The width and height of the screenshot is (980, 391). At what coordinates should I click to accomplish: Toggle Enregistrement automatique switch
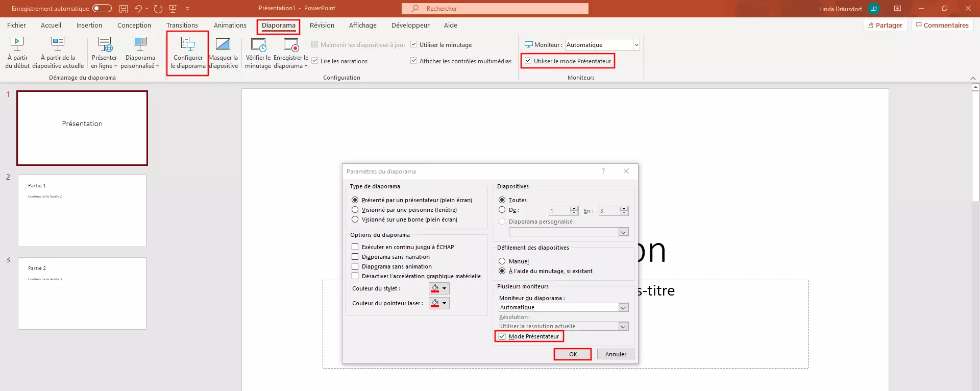[x=102, y=8]
